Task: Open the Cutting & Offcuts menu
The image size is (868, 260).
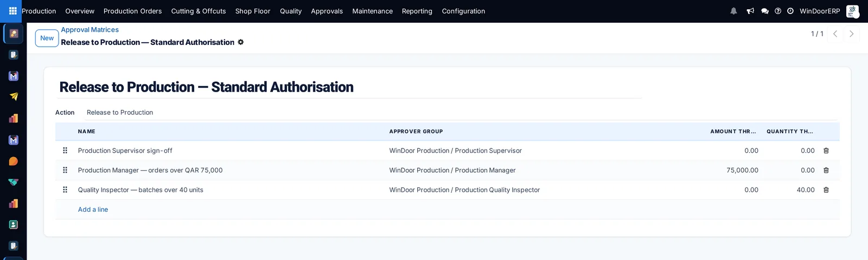Action: (199, 11)
